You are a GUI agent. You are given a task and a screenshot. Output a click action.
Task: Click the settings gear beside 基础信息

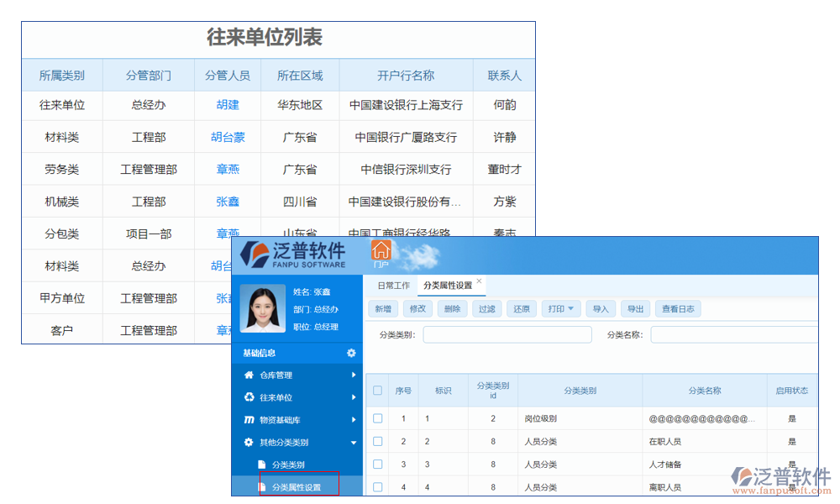coord(353,354)
